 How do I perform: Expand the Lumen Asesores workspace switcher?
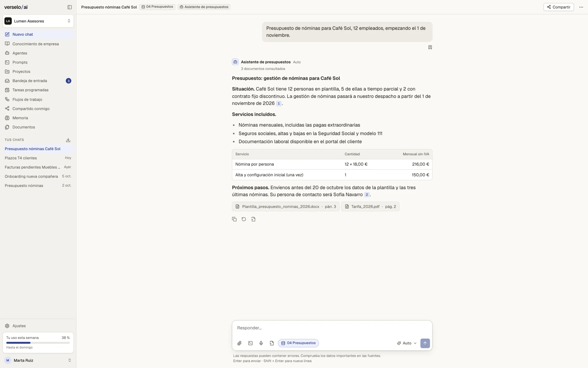point(38,21)
